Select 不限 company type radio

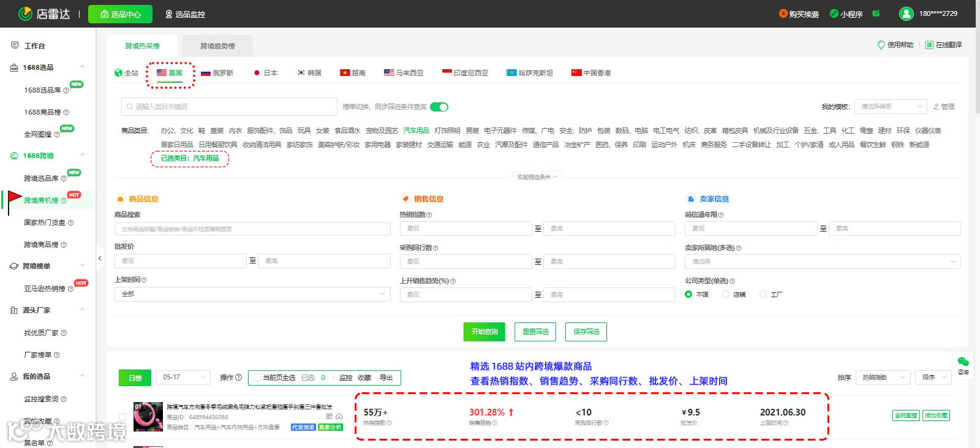click(688, 294)
